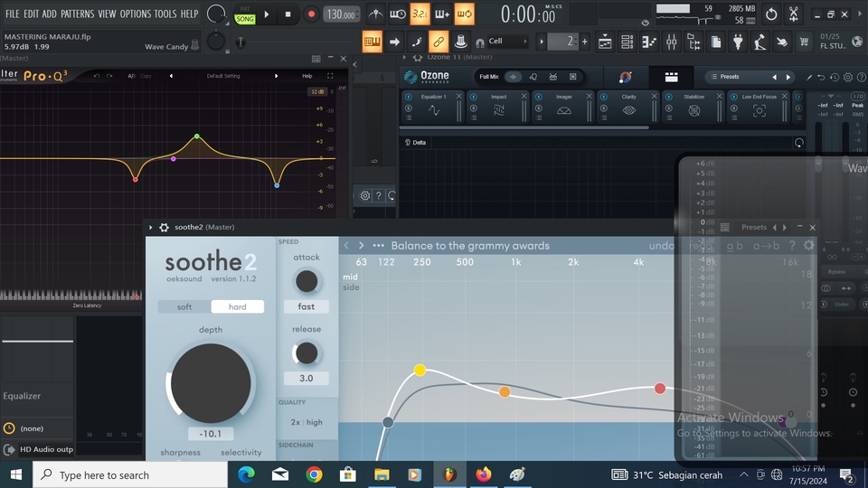The image size is (868, 488).
Task: Select hard mode in soothe2
Action: click(238, 306)
